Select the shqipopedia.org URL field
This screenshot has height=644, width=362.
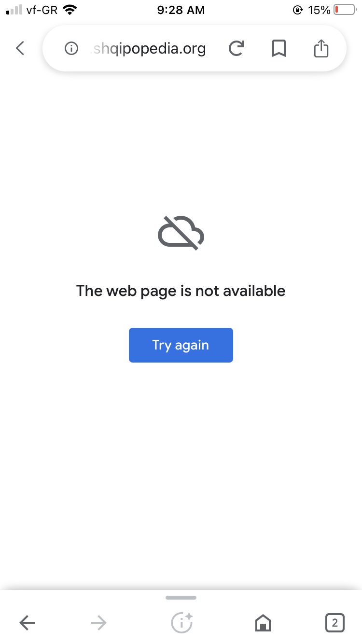click(x=148, y=48)
